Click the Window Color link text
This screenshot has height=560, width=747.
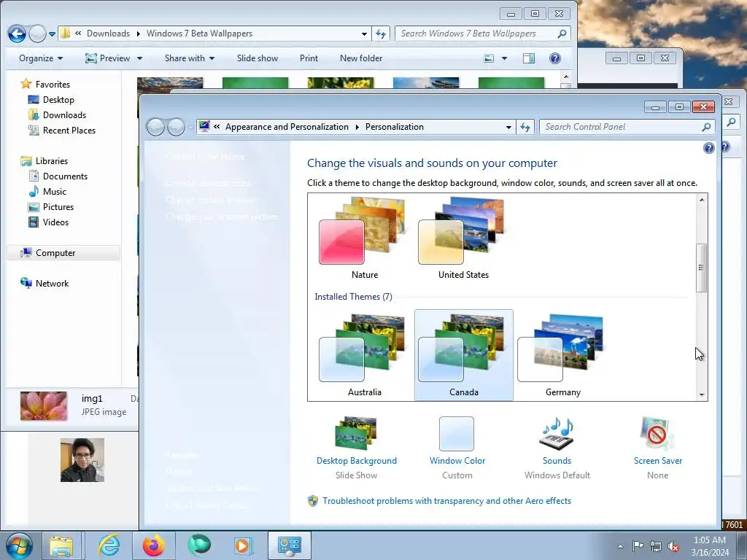pos(457,461)
